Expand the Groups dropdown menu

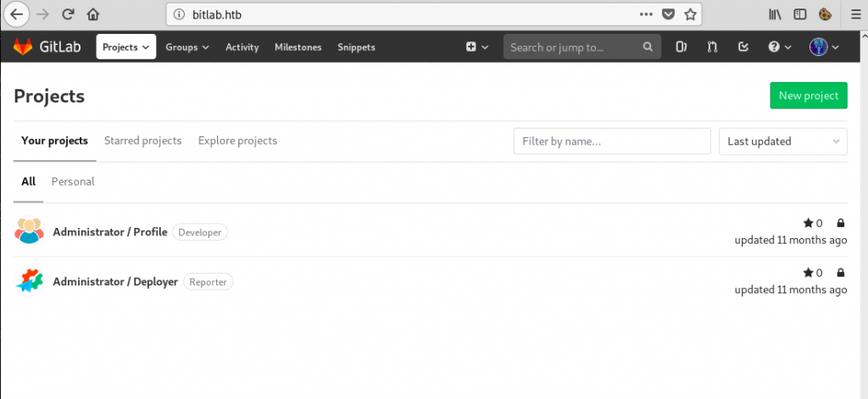(x=187, y=47)
